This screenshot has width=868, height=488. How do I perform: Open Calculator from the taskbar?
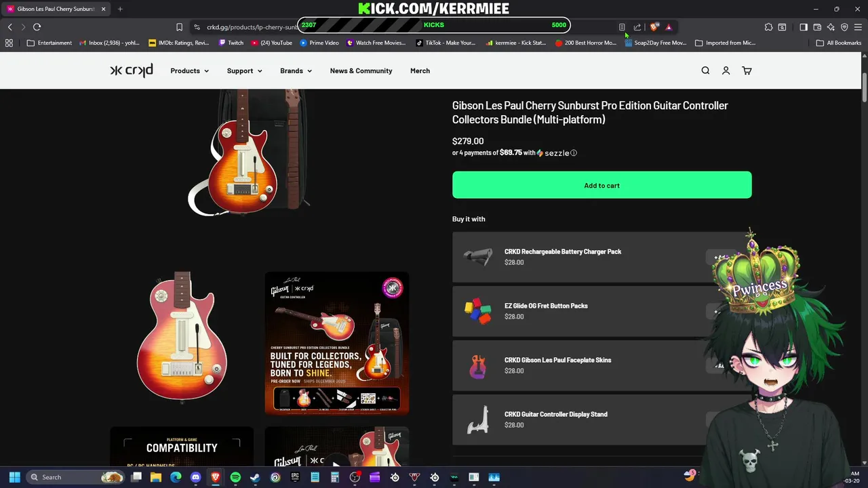coord(334,477)
